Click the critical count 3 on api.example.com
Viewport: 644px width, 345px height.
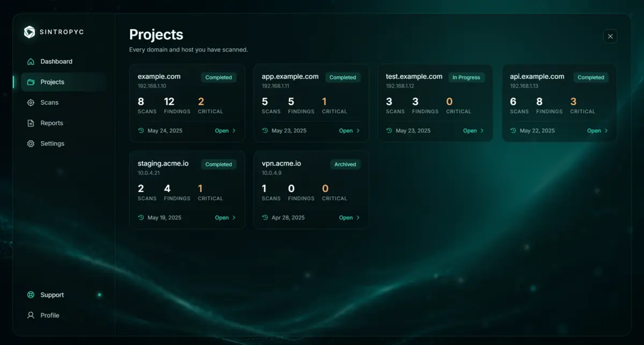573,101
